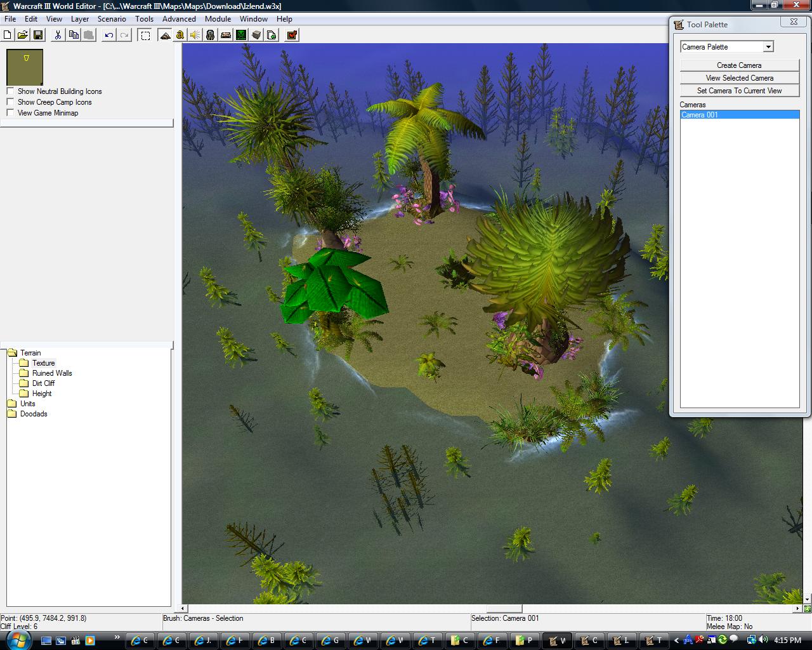812x650 pixels.
Task: Open the Layer menu
Action: [x=80, y=19]
